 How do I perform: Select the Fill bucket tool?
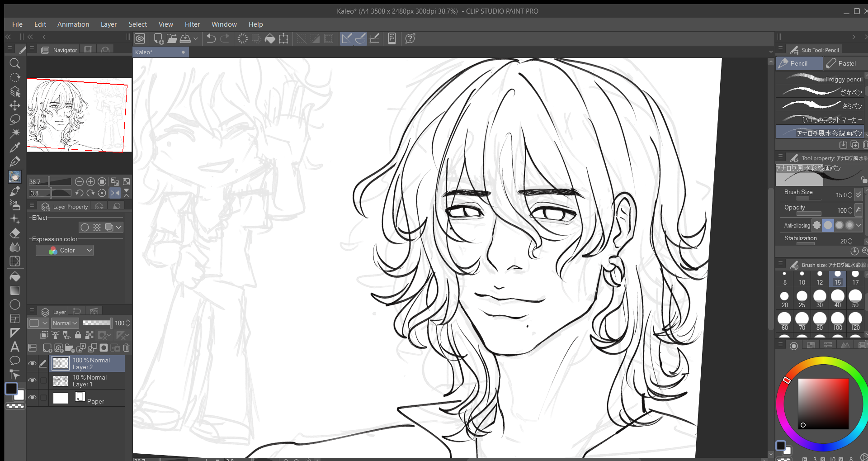[x=15, y=276]
